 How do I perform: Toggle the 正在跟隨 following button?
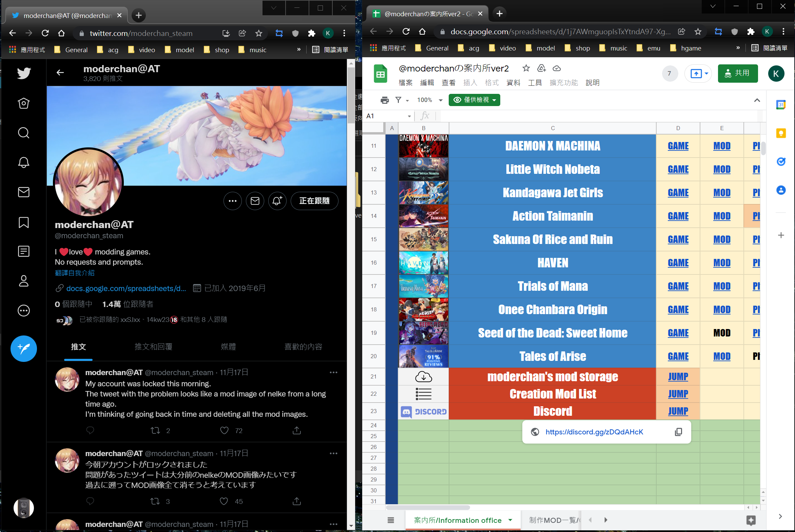point(314,201)
